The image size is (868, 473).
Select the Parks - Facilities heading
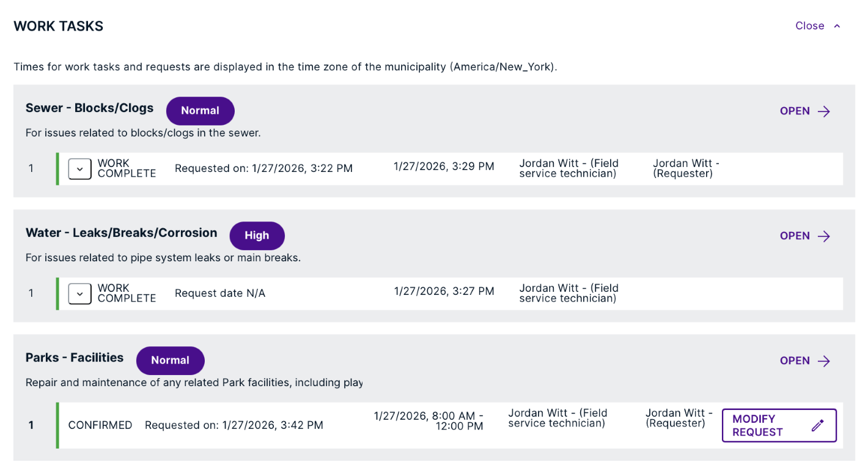75,358
